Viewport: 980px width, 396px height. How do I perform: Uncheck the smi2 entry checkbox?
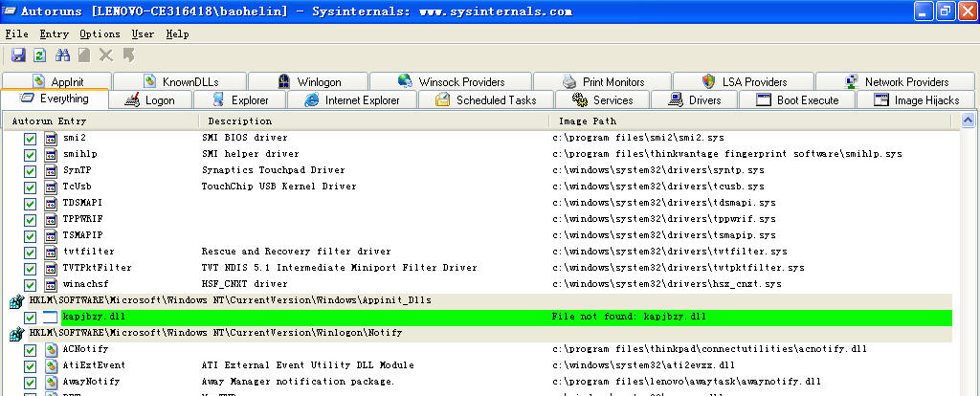point(30,138)
